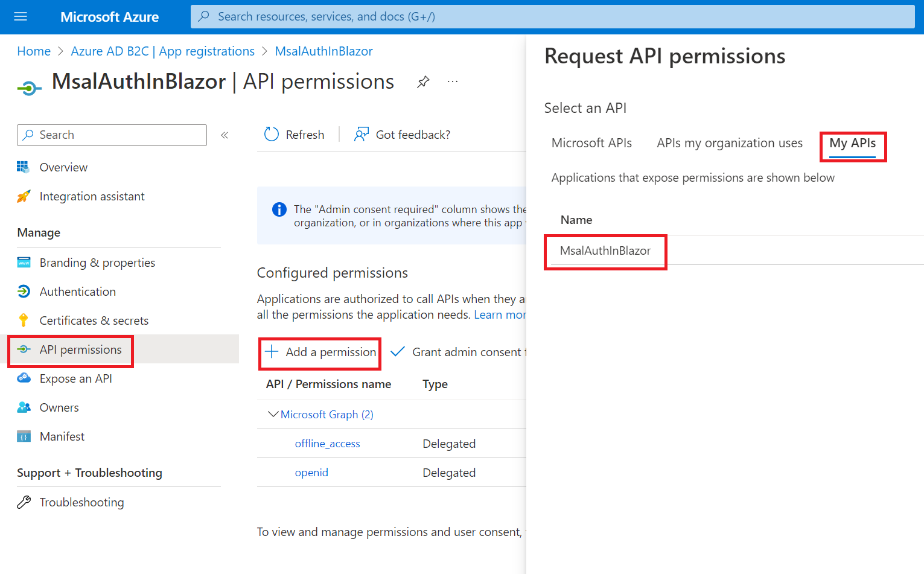924x574 pixels.
Task: Click the feedback person icon
Action: point(362,135)
